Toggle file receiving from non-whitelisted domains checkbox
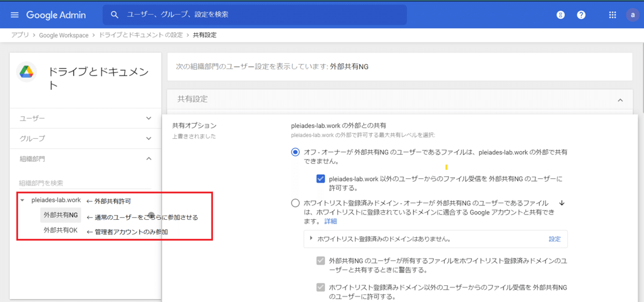This screenshot has width=644, height=302. pos(321,287)
